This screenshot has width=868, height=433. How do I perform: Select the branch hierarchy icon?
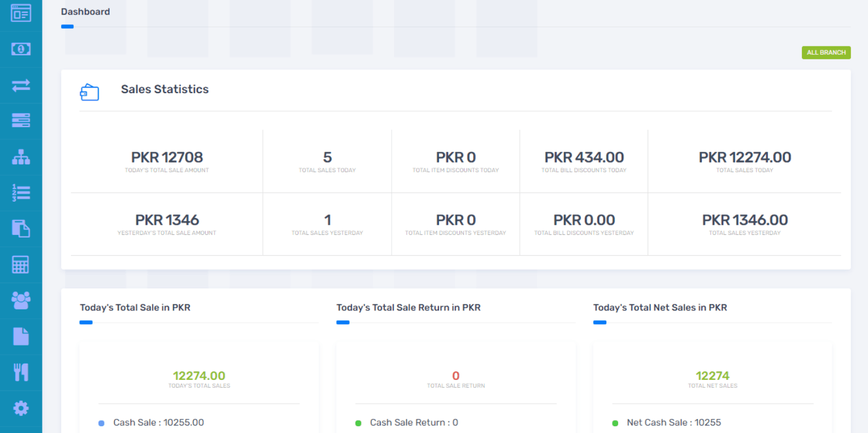click(21, 157)
